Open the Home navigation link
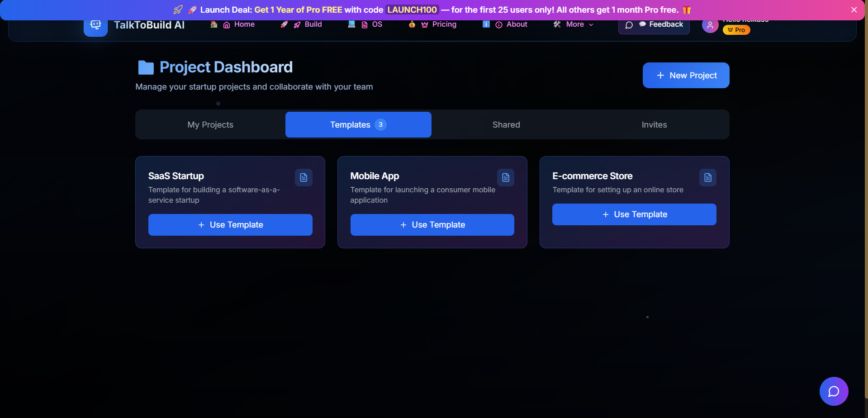 tap(232, 24)
